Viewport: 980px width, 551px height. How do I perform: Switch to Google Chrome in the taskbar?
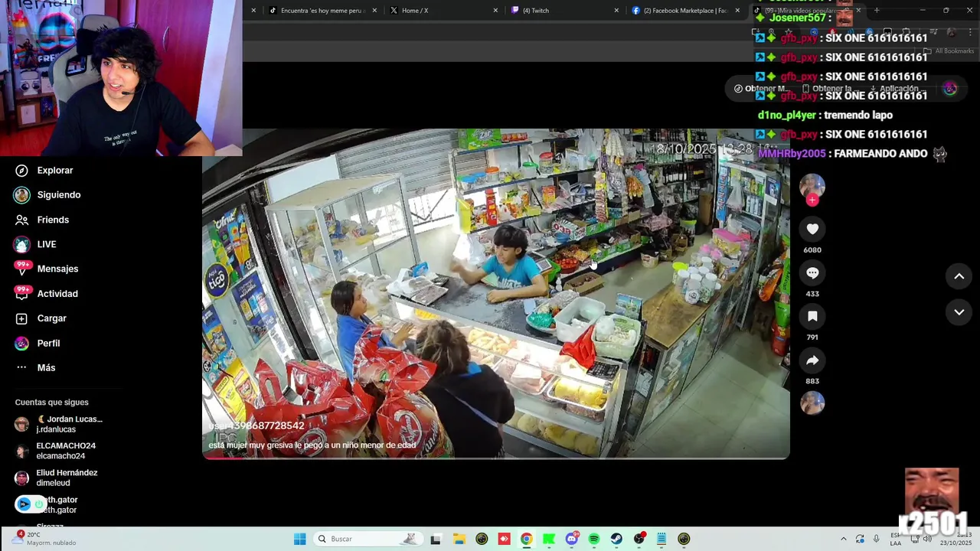[526, 539]
